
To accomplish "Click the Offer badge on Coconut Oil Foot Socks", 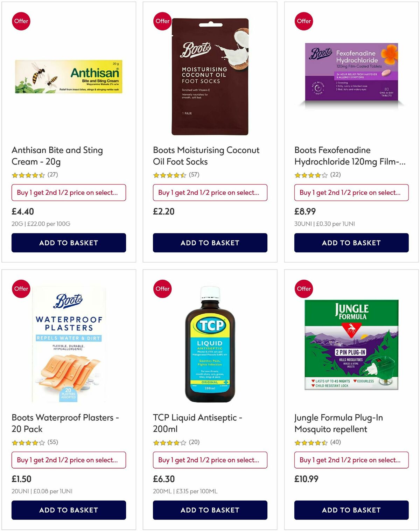I will click(x=162, y=21).
